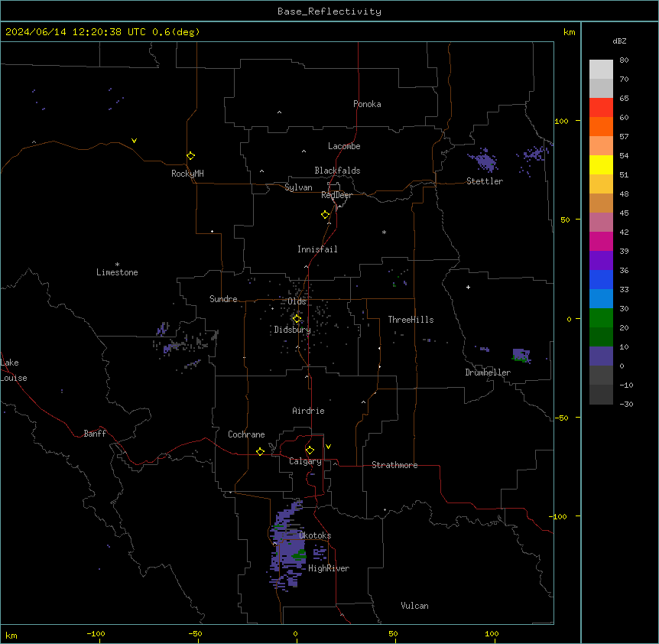The image size is (659, 644).
Task: Click the Vulcan label
Action: tap(414, 606)
